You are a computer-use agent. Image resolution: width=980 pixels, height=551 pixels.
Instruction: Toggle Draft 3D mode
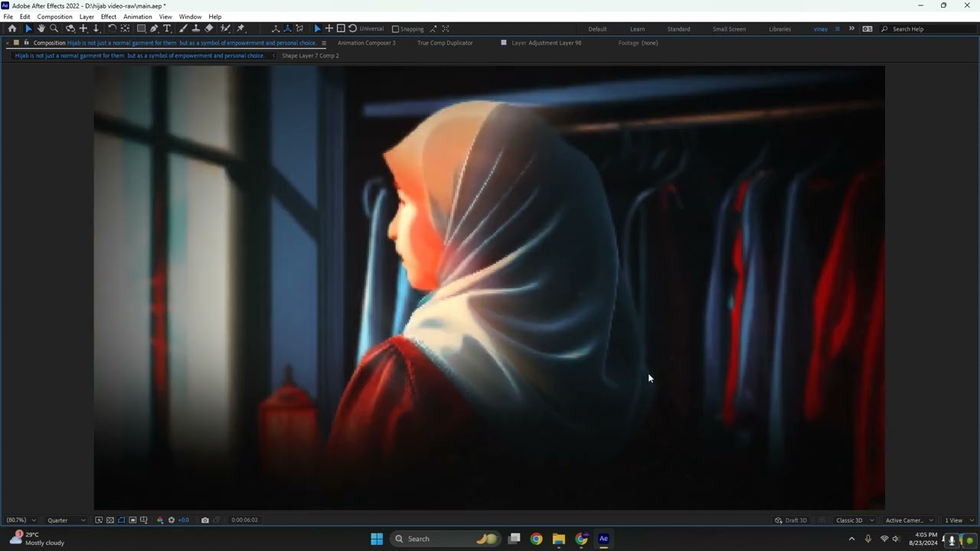[791, 520]
